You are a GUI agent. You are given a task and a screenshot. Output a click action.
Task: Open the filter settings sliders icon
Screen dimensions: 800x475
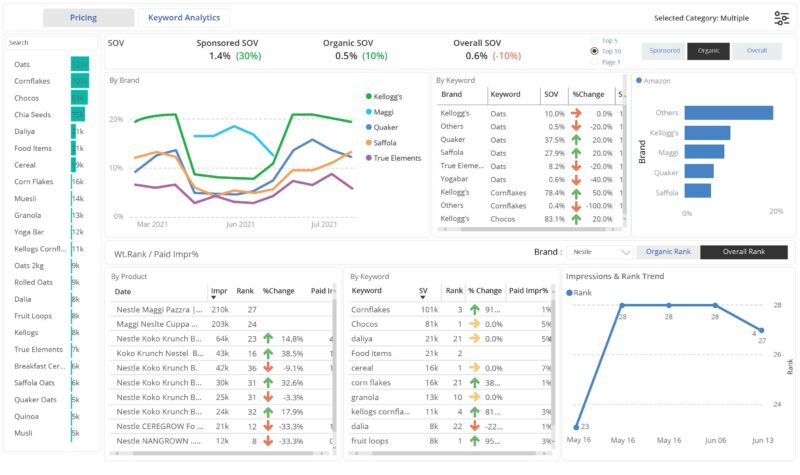[x=781, y=18]
